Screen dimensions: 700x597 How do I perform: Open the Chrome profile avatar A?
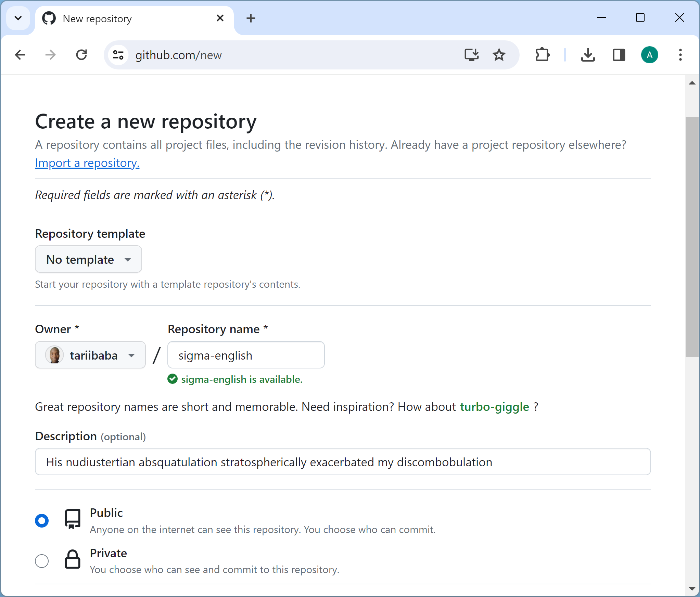coord(649,55)
